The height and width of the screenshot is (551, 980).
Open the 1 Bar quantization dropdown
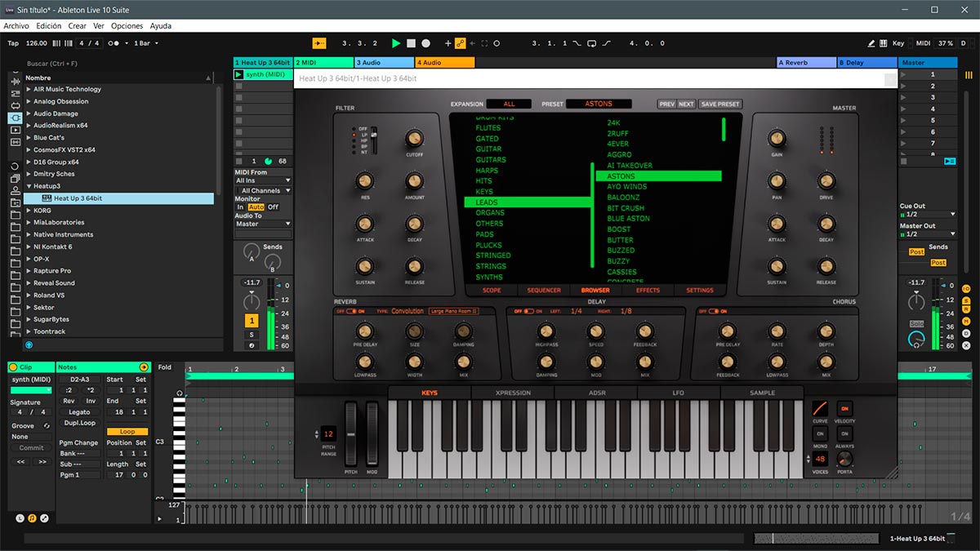(146, 43)
